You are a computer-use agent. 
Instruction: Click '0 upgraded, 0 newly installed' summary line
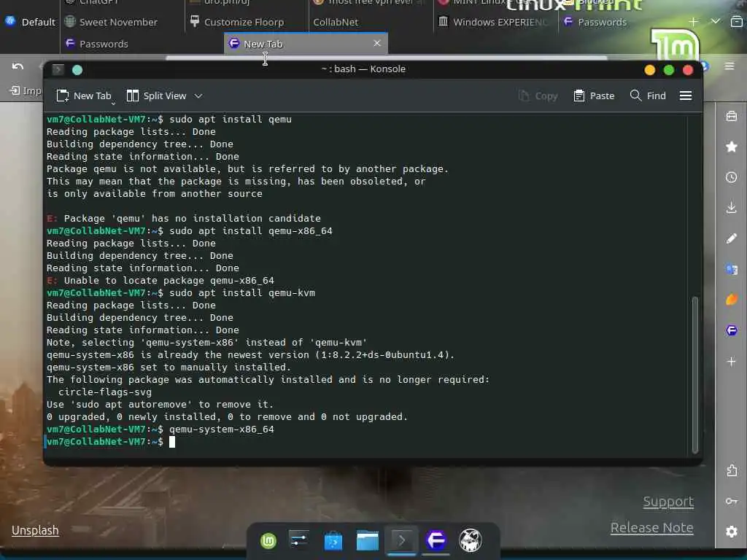coord(228,416)
